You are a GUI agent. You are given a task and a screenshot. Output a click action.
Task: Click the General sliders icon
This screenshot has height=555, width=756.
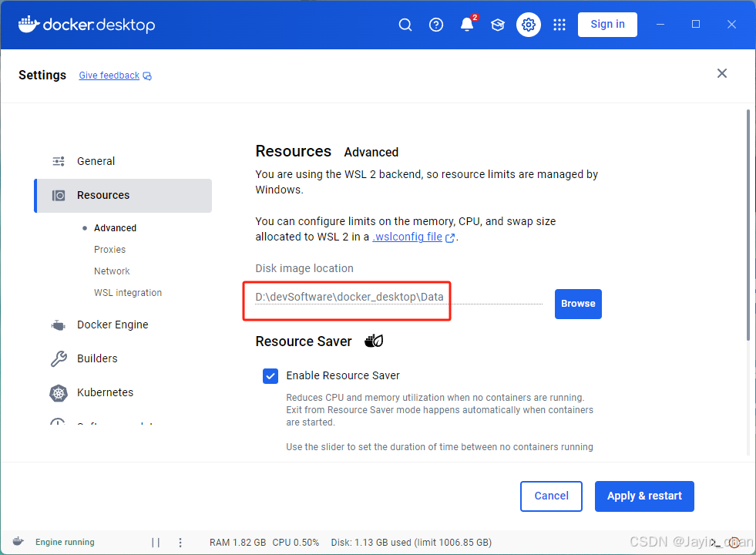coord(59,161)
